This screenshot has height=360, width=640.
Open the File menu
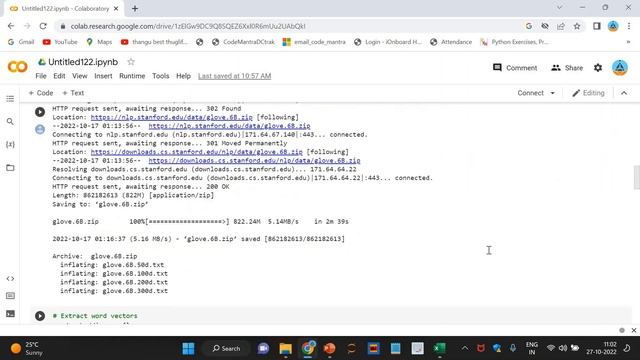coord(41,76)
